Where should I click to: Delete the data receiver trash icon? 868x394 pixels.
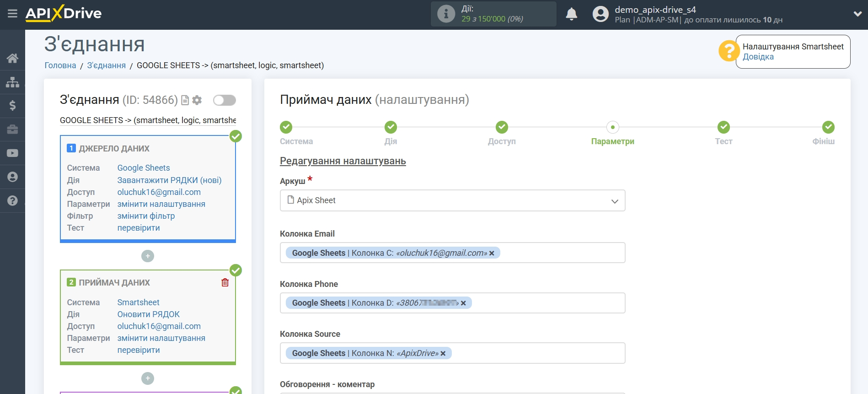pyautogui.click(x=225, y=282)
